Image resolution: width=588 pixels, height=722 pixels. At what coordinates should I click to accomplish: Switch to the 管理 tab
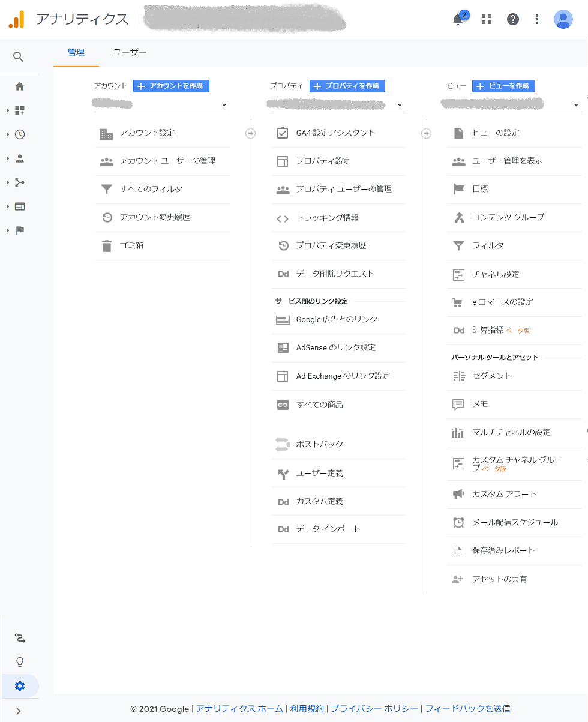click(x=76, y=53)
